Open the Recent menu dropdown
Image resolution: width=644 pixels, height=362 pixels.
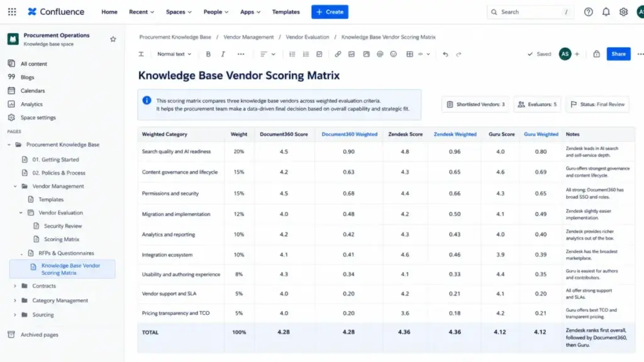point(142,12)
